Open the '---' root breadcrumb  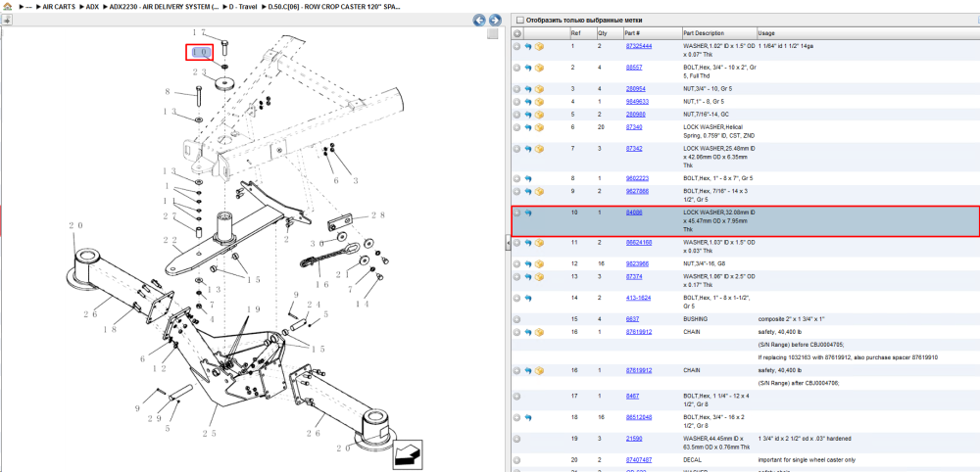coord(28,6)
